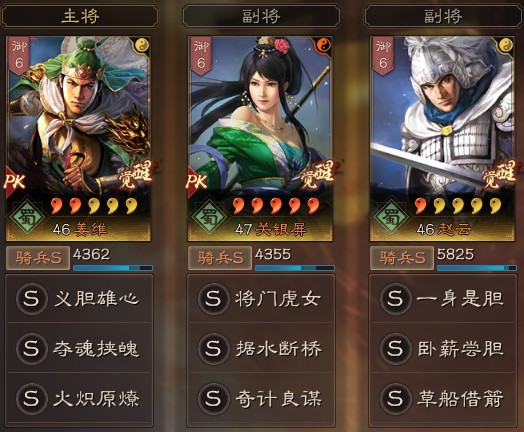Click the S rank icon beside 一身是胆
The image size is (524, 432).
pos(395,298)
